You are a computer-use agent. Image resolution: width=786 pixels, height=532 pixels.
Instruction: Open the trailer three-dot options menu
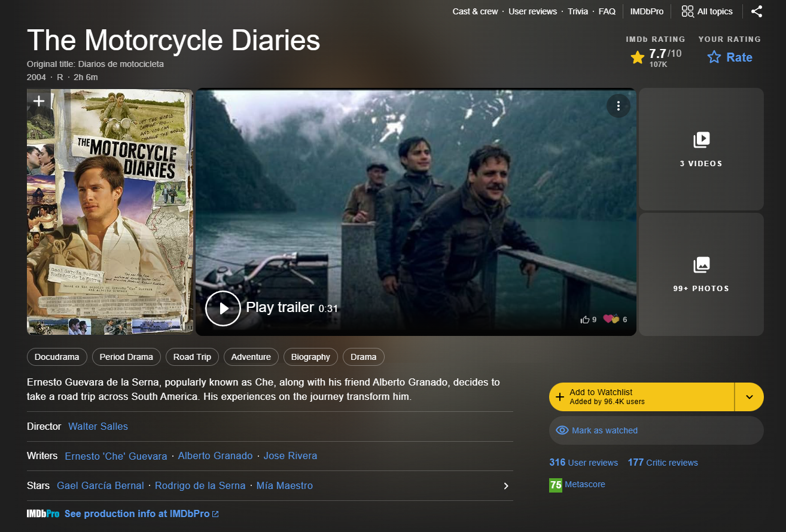pyautogui.click(x=618, y=106)
